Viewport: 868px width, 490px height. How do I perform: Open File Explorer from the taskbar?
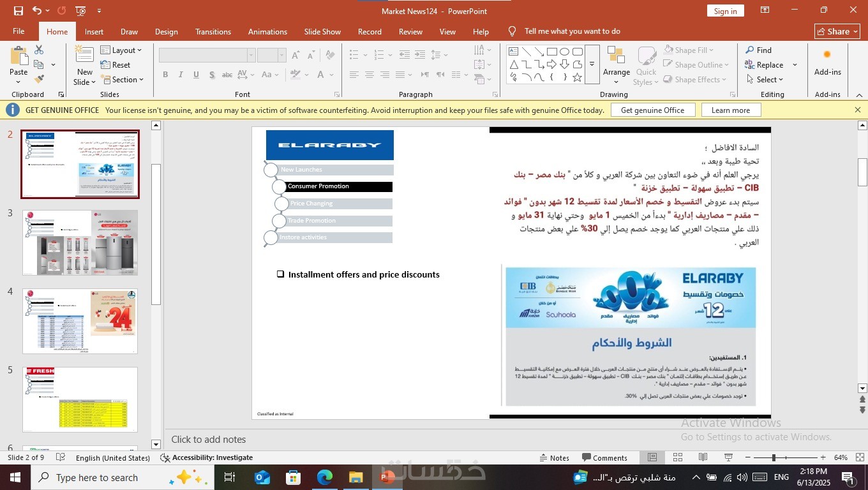point(355,477)
